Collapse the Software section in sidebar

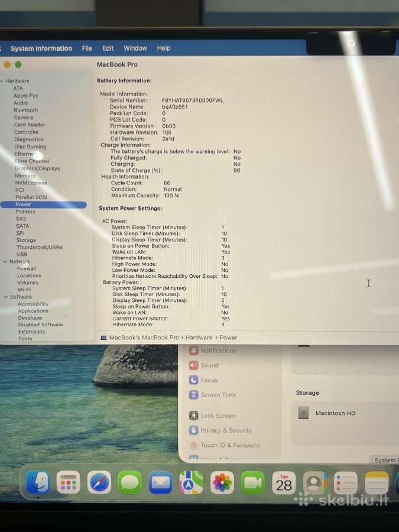click(6, 297)
